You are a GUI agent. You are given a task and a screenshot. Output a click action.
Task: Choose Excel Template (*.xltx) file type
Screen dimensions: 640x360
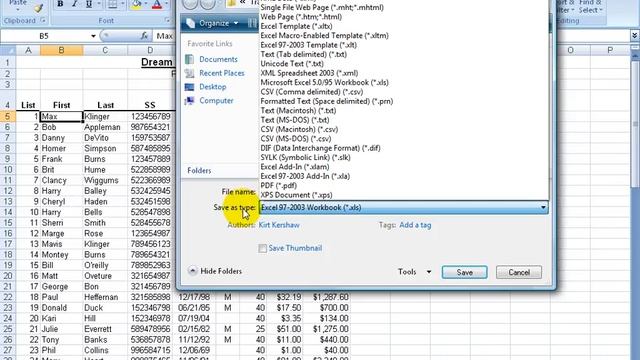tap(296, 26)
